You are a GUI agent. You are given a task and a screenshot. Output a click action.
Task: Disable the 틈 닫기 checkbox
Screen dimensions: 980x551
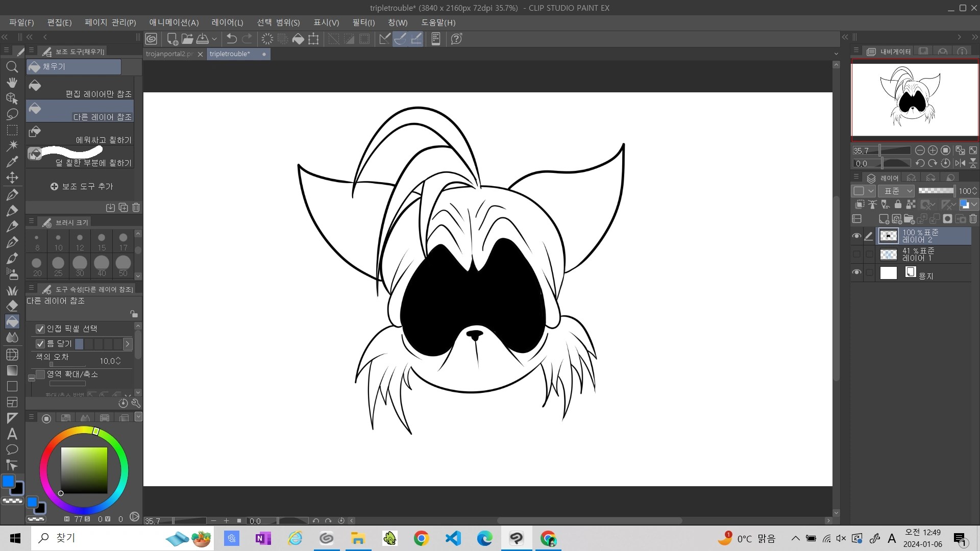pos(40,343)
